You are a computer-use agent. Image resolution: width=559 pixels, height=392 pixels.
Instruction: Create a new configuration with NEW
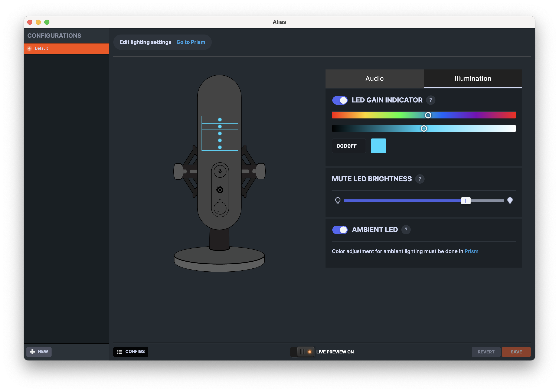pyautogui.click(x=39, y=352)
